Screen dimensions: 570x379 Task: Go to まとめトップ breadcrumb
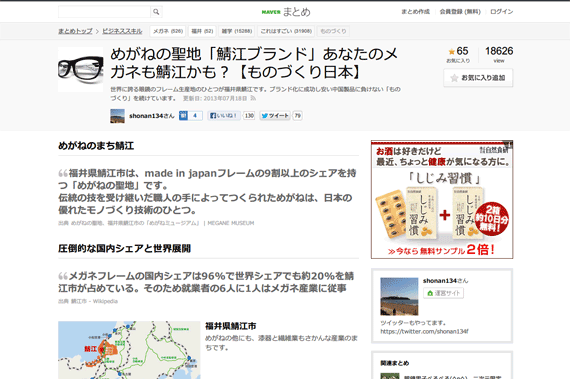click(75, 31)
